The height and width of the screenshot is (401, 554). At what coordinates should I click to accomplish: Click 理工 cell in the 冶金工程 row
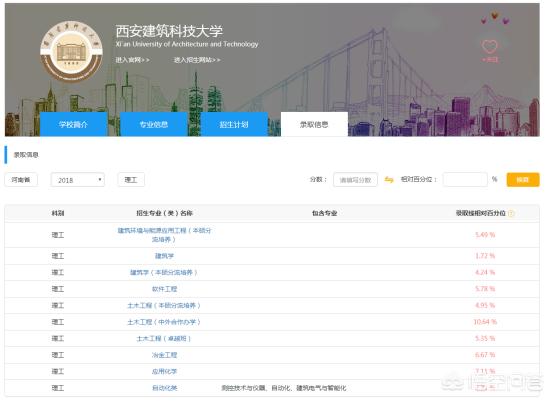(58, 355)
